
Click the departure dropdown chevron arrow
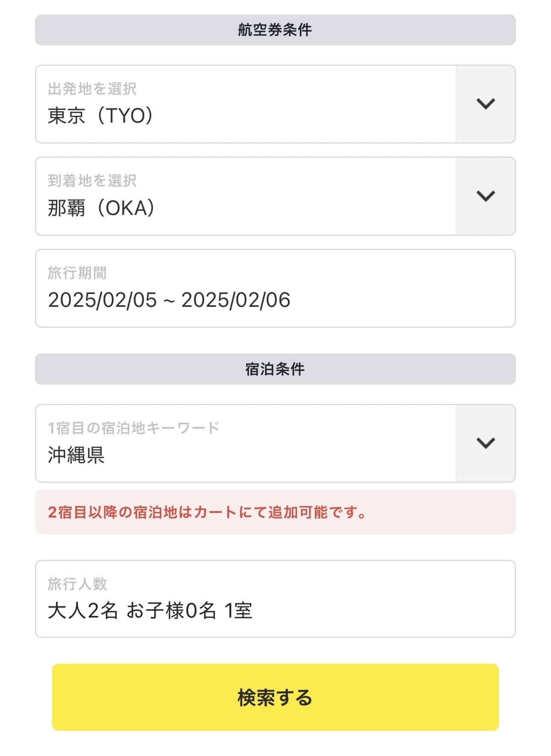485,104
